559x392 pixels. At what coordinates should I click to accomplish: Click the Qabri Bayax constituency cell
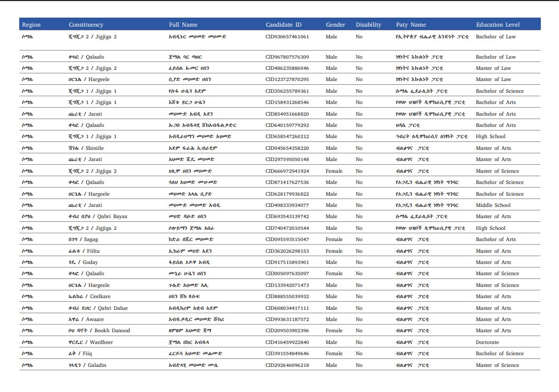[98, 217]
